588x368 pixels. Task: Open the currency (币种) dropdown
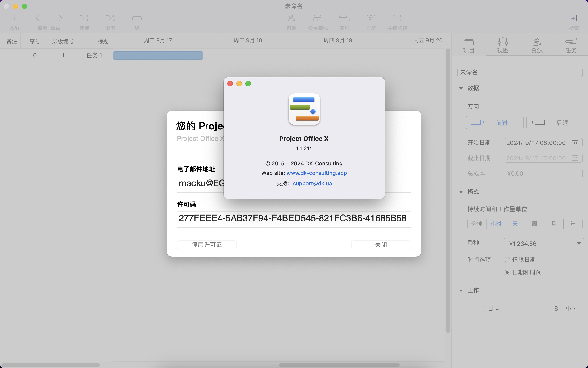pyautogui.click(x=544, y=243)
